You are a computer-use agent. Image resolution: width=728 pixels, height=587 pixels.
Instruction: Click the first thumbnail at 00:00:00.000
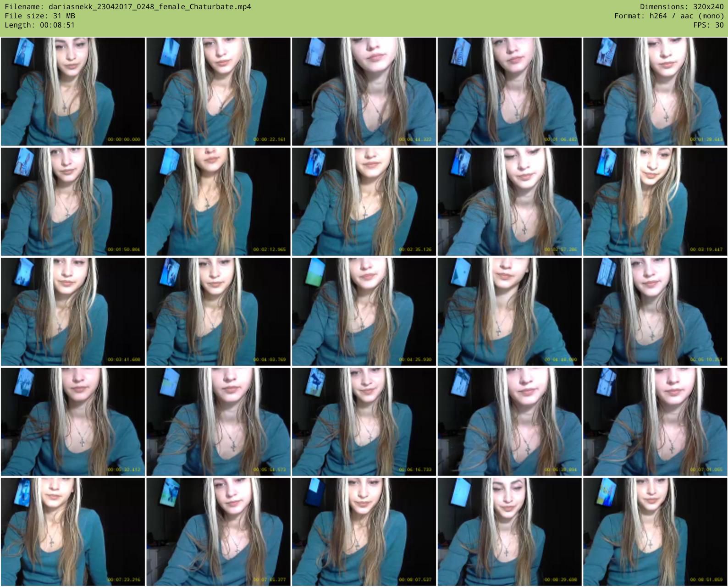(x=73, y=92)
